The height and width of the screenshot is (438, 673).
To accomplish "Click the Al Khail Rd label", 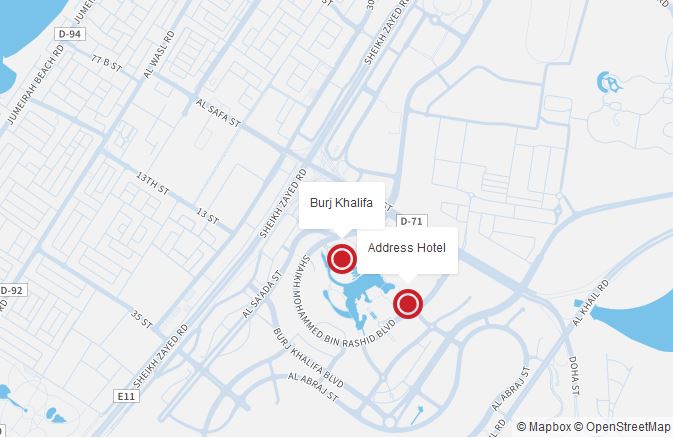I will coord(591,303).
